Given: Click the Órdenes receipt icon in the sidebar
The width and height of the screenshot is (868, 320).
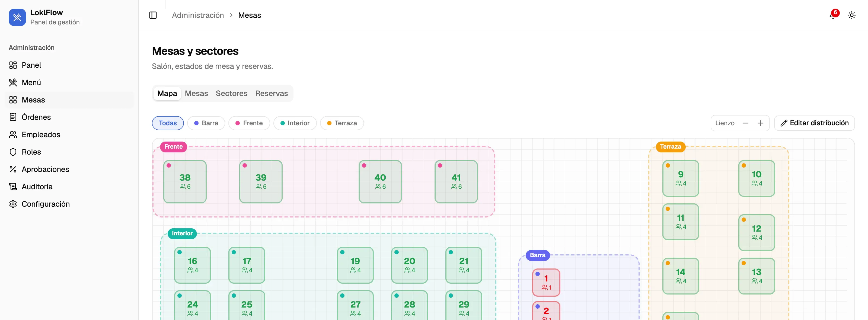Looking at the screenshot, I should (13, 117).
